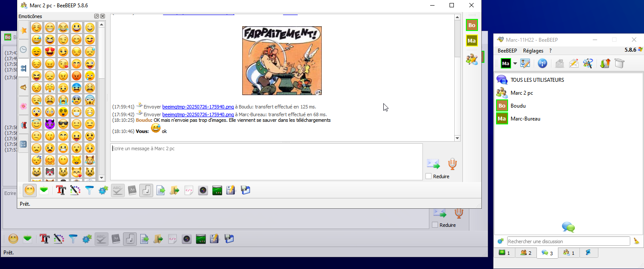Viewport: 644px width, 269px height.
Task: Toggle the Enter-key send option in Marc 2 pc toolbar
Action: click(146, 190)
